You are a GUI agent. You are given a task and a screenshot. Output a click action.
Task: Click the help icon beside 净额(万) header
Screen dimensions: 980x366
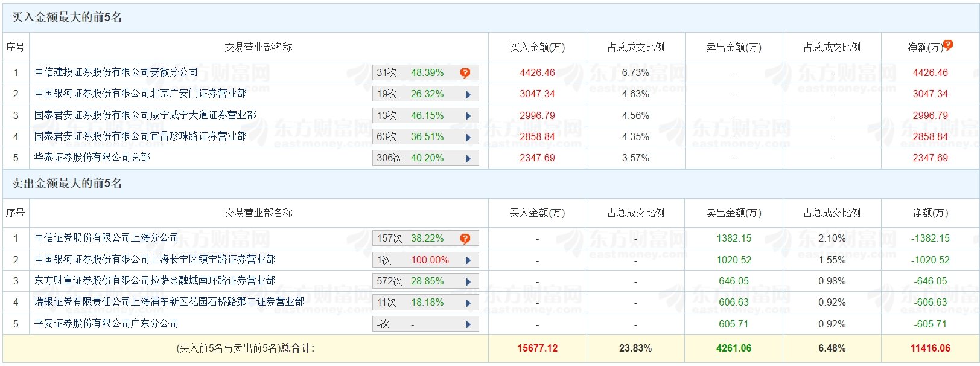coord(948,45)
